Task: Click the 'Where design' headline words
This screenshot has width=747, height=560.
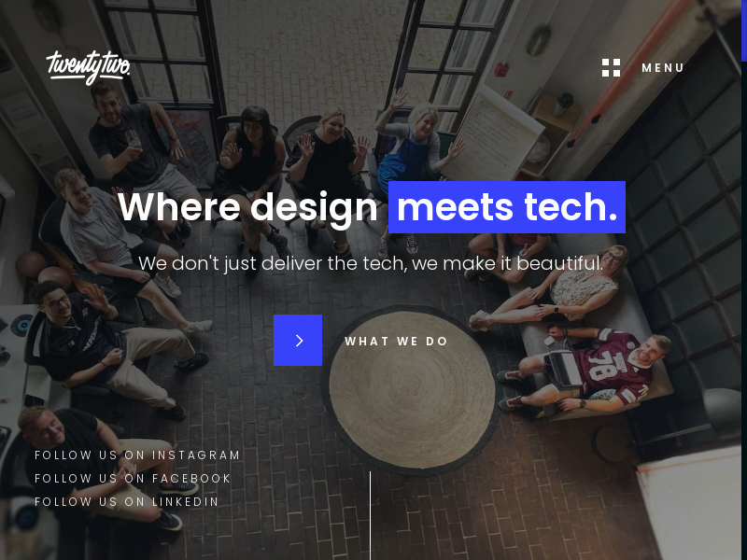Action: coord(247,207)
